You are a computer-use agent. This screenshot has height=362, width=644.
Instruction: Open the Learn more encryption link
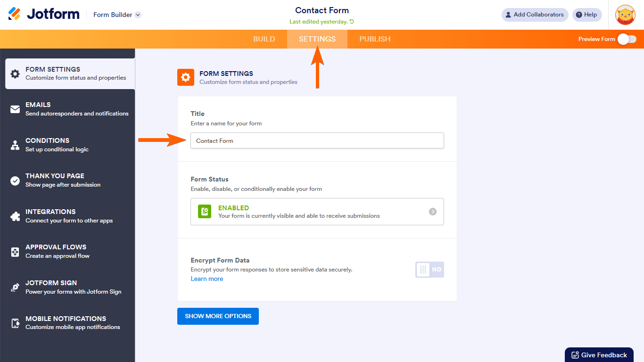(x=207, y=279)
